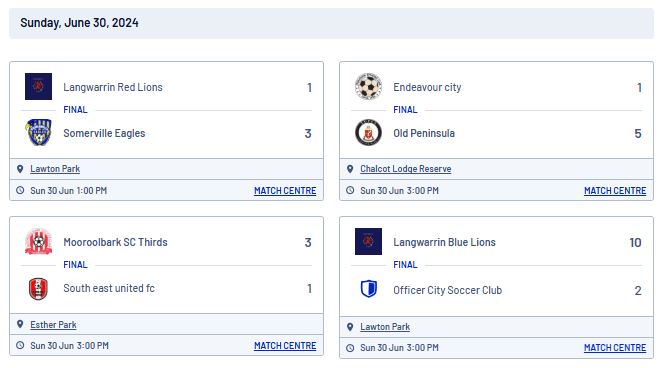664x368 pixels.
Task: Open the Esther Park venue link
Action: pos(53,325)
